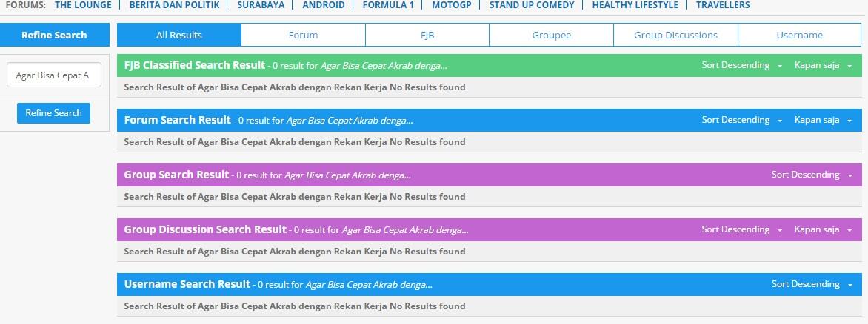The height and width of the screenshot is (324, 868).
Task: Open The Lounge forum link
Action: pos(83,5)
